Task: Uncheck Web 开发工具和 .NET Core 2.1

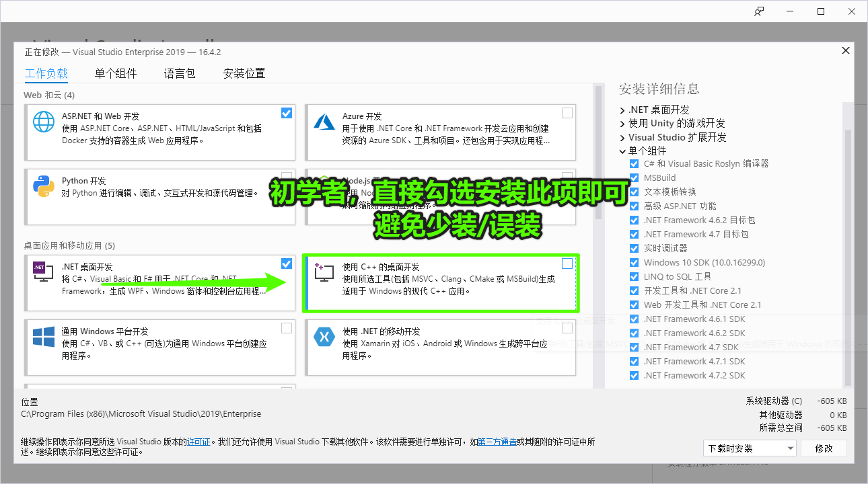Action: point(634,305)
